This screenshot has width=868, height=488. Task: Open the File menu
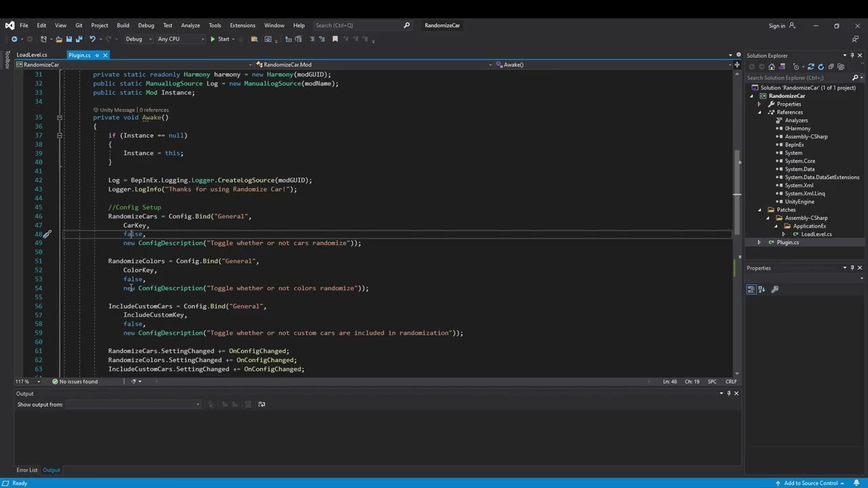(24, 25)
